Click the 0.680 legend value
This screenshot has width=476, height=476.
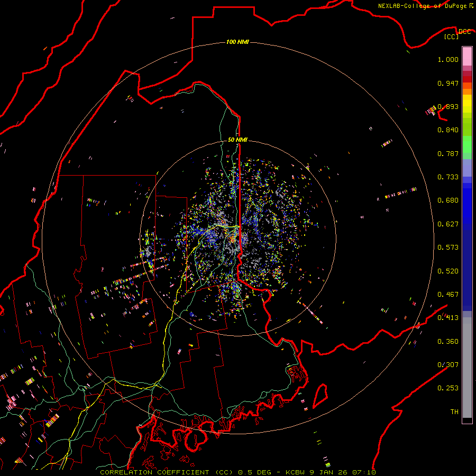(448, 200)
